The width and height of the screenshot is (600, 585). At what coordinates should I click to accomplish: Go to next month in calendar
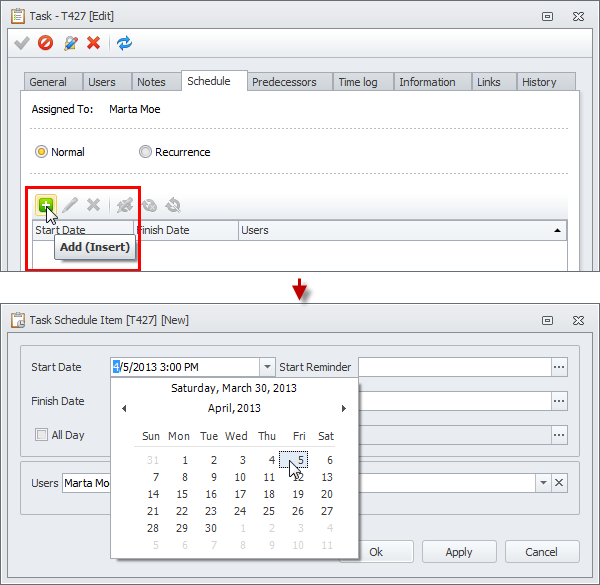344,409
